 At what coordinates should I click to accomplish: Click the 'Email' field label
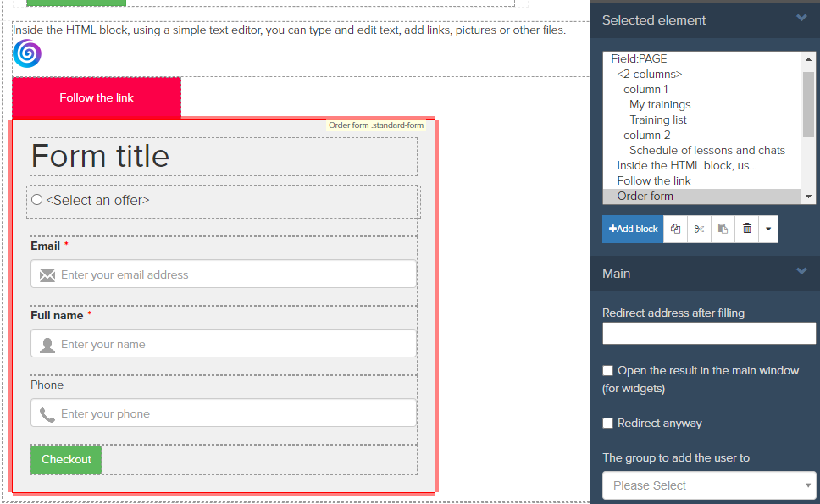click(x=46, y=246)
